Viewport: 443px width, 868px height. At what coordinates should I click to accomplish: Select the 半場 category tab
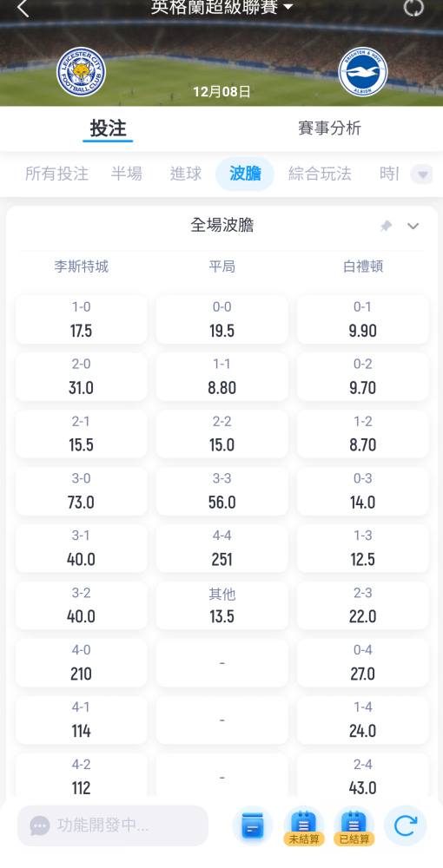(x=127, y=174)
